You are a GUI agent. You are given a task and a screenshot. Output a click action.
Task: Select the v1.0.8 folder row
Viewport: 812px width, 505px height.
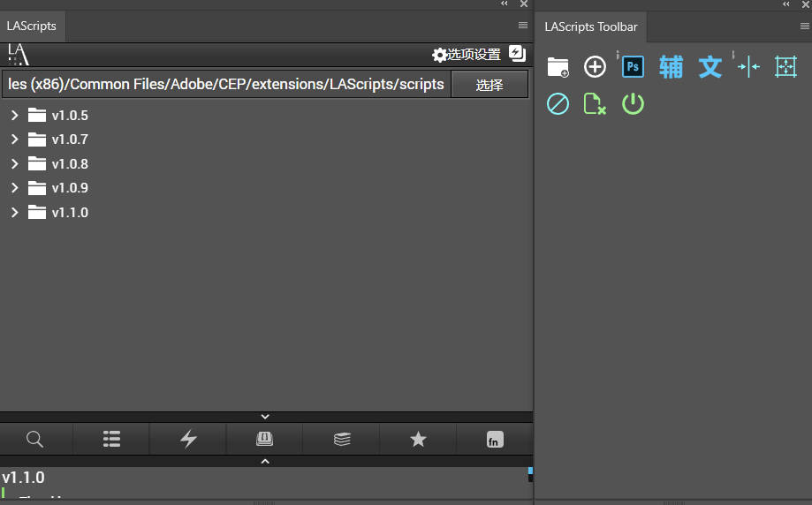266,163
